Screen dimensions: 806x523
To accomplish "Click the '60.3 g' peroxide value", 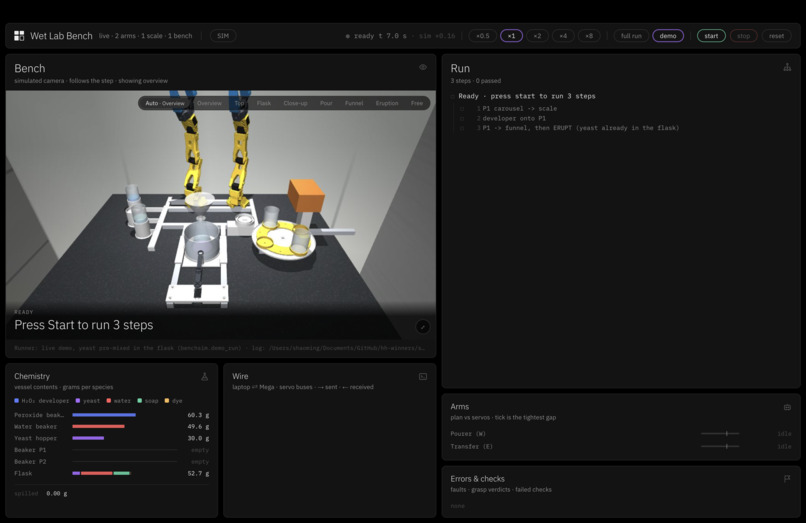I will pos(198,414).
